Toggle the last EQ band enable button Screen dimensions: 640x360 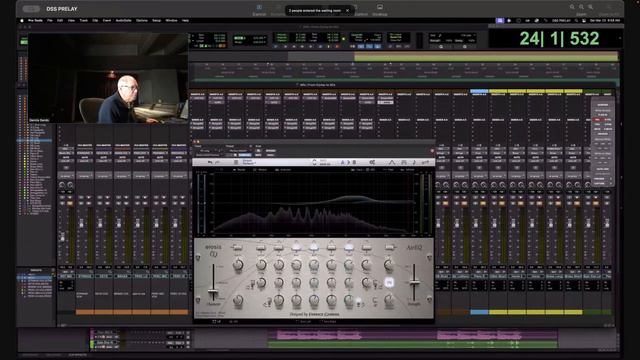coord(390,247)
